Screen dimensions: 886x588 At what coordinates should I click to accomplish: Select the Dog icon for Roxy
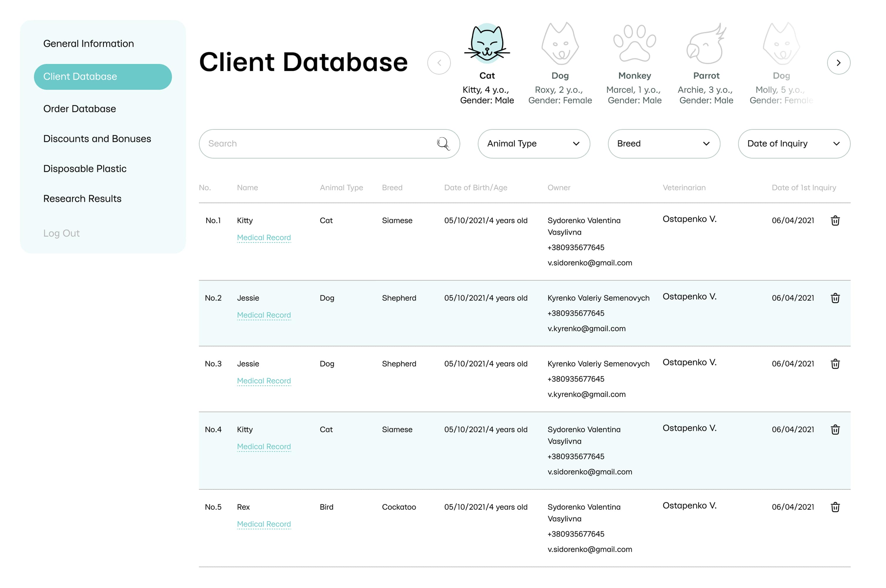click(x=560, y=43)
